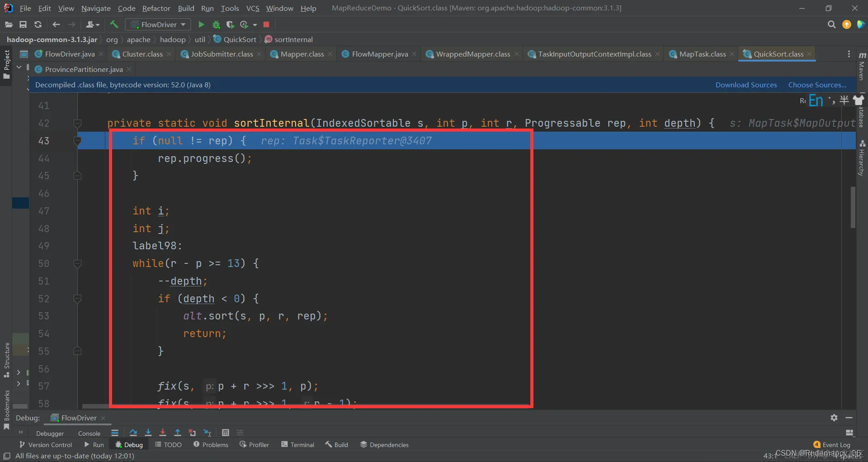Toggle the Project tool window sidebar button
868x462 pixels.
(x=6, y=65)
